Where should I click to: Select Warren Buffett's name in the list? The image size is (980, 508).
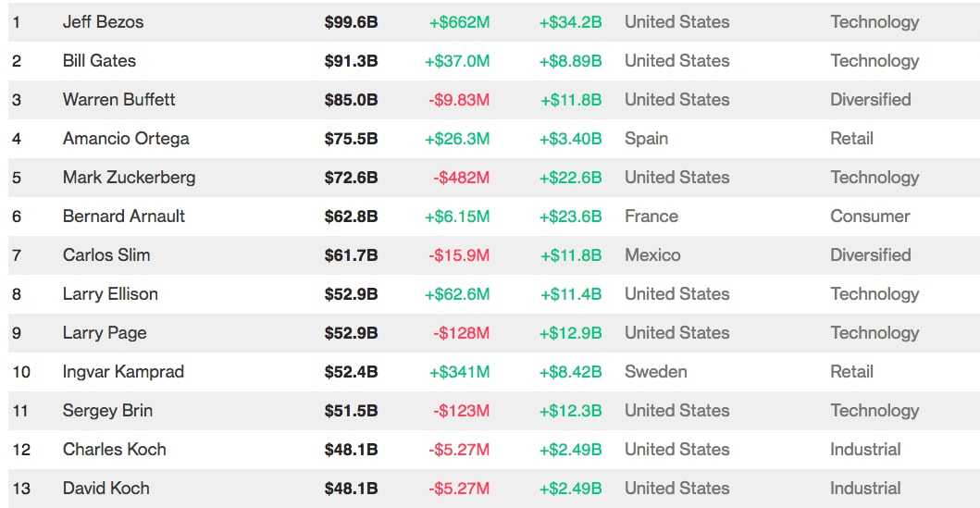click(x=118, y=100)
